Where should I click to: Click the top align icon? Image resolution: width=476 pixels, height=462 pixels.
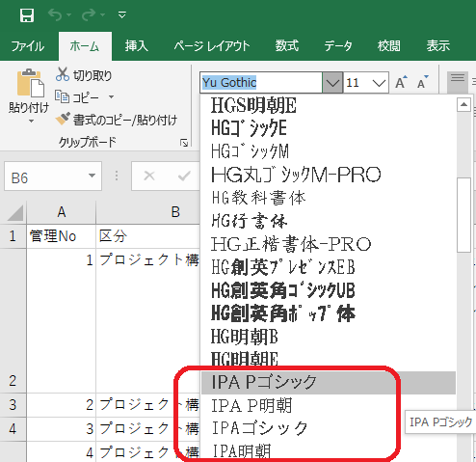[458, 82]
